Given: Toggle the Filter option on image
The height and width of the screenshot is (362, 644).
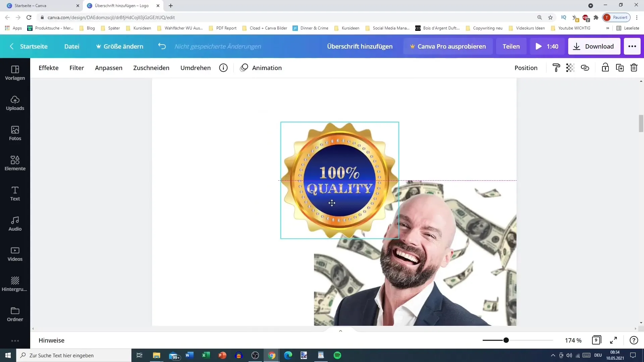Looking at the screenshot, I should [x=77, y=68].
